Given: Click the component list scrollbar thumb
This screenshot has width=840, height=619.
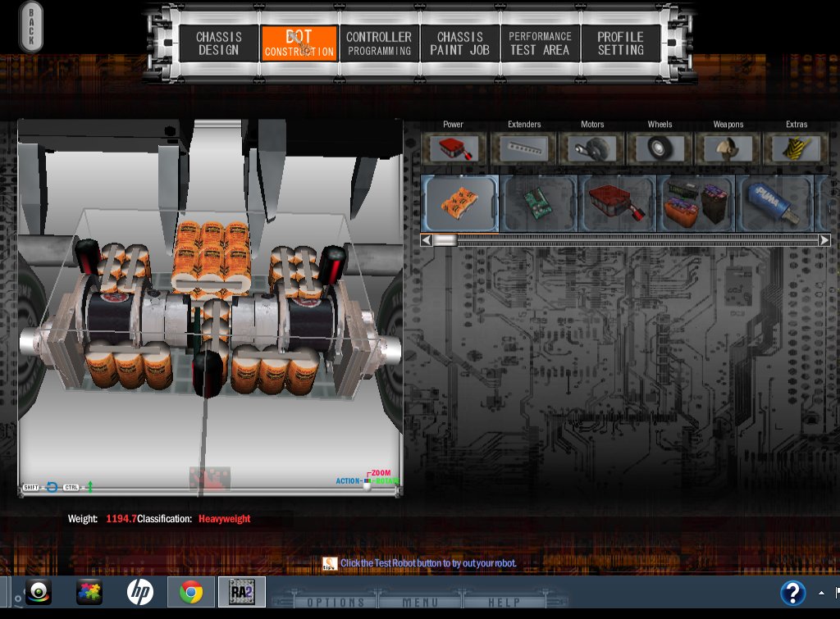Looking at the screenshot, I should (x=445, y=240).
